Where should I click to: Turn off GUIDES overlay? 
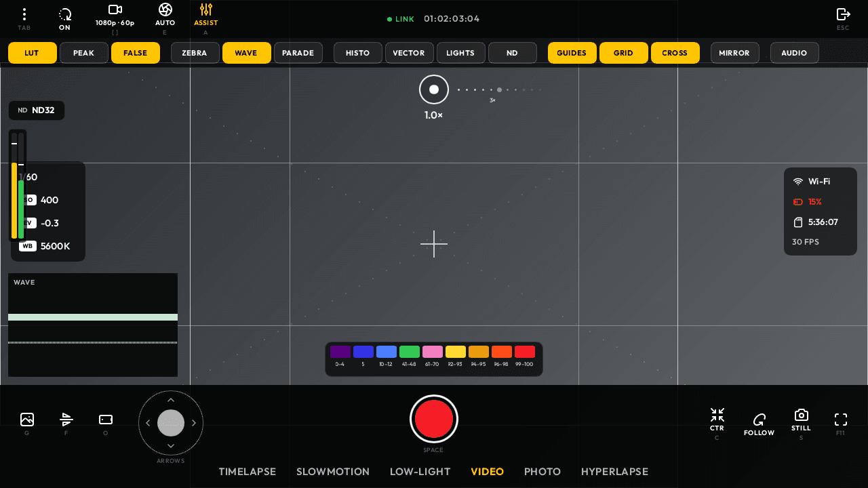click(572, 53)
